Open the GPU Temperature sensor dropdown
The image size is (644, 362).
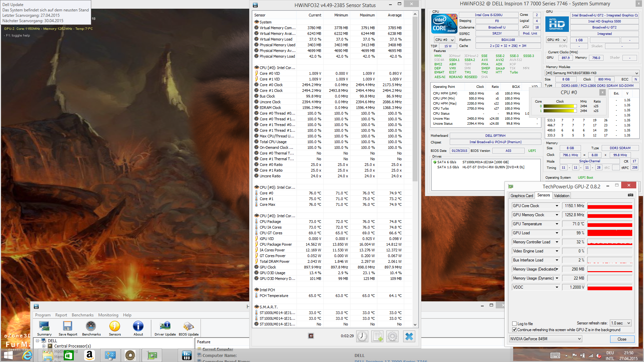[557, 224]
